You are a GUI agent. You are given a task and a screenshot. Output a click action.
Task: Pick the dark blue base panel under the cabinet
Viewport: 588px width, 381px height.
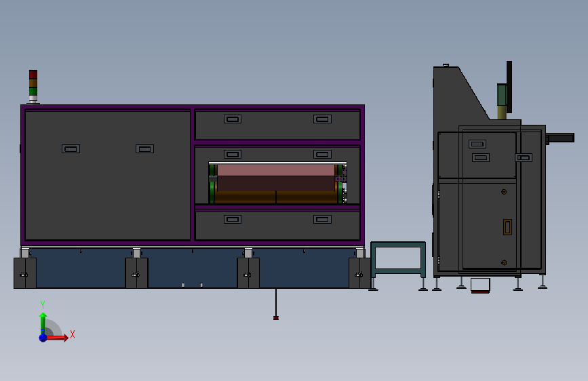coord(193,268)
